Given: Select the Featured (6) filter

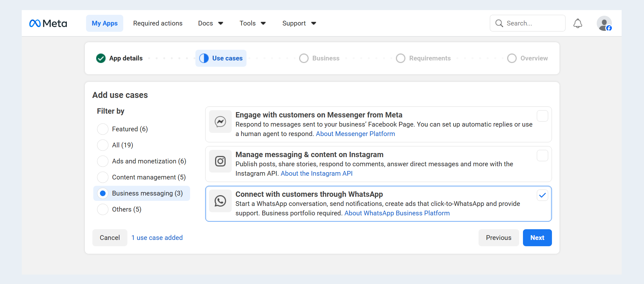Looking at the screenshot, I should (103, 129).
